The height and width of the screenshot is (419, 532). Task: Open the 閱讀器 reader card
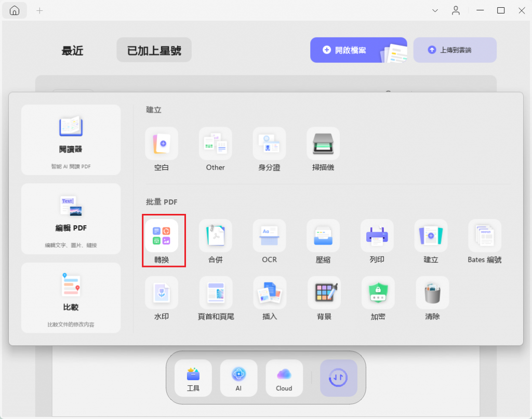click(x=71, y=140)
